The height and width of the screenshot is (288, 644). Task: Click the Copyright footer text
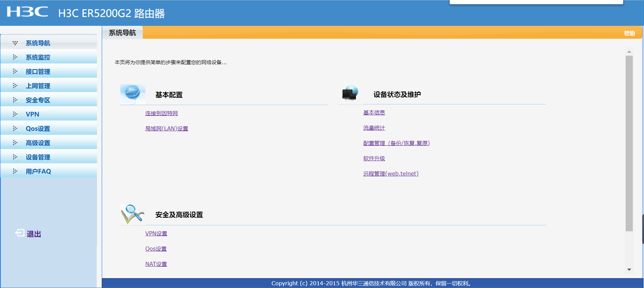coord(372,284)
